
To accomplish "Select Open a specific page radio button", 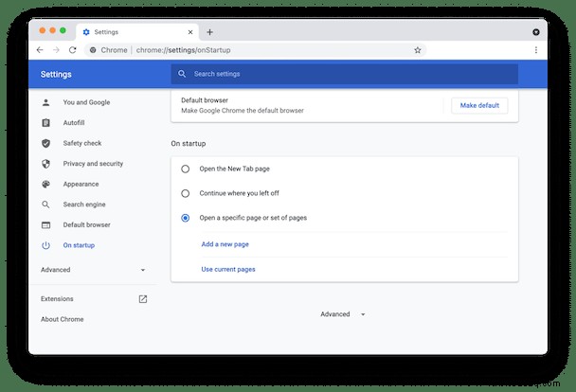I will (x=185, y=218).
